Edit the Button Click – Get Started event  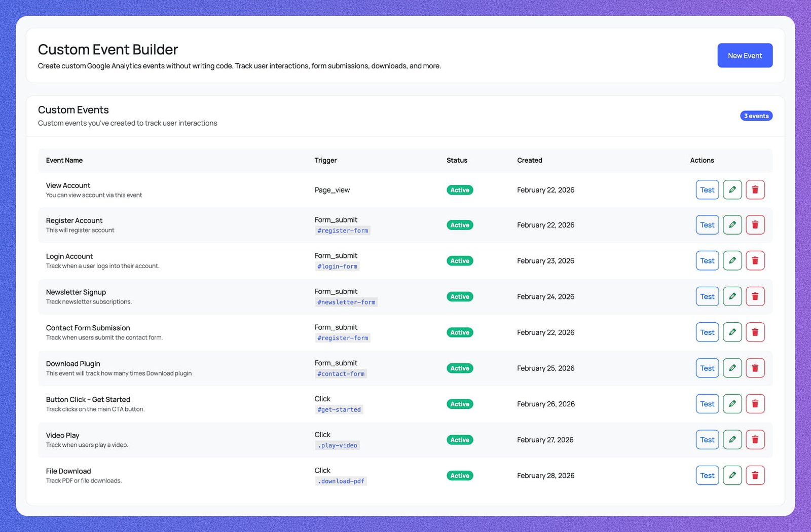[732, 404]
